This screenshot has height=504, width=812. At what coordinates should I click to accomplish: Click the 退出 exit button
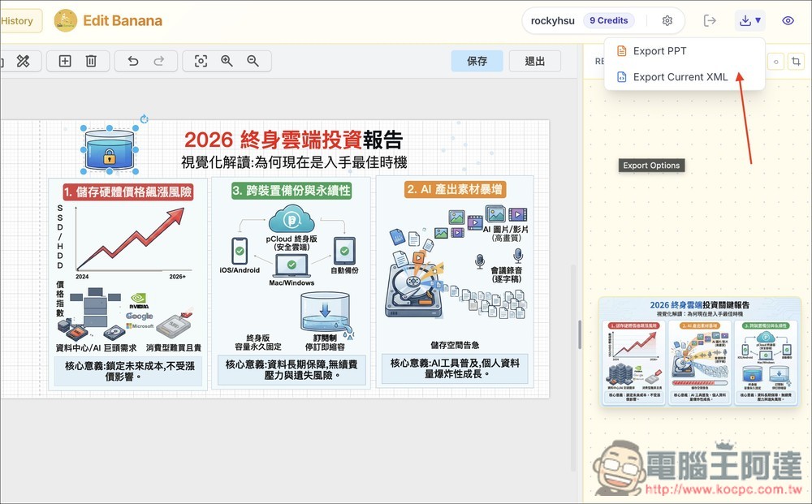click(534, 61)
